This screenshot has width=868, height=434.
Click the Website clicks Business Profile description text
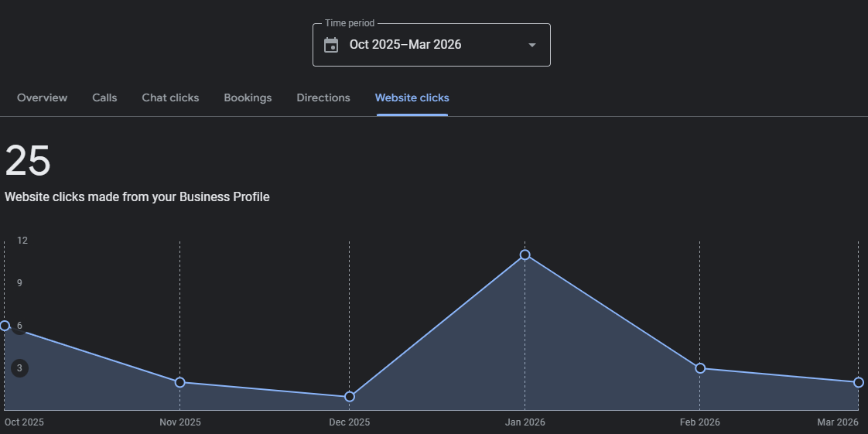pos(137,197)
